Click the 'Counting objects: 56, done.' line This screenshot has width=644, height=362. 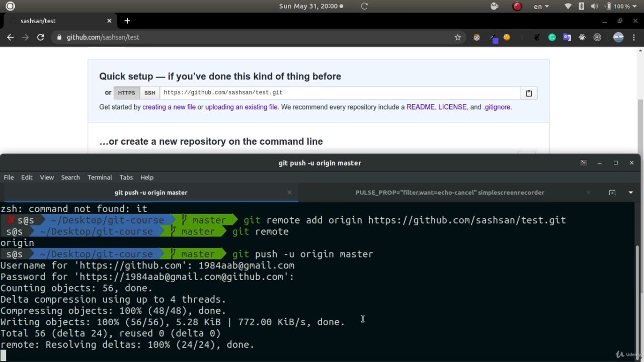76,288
